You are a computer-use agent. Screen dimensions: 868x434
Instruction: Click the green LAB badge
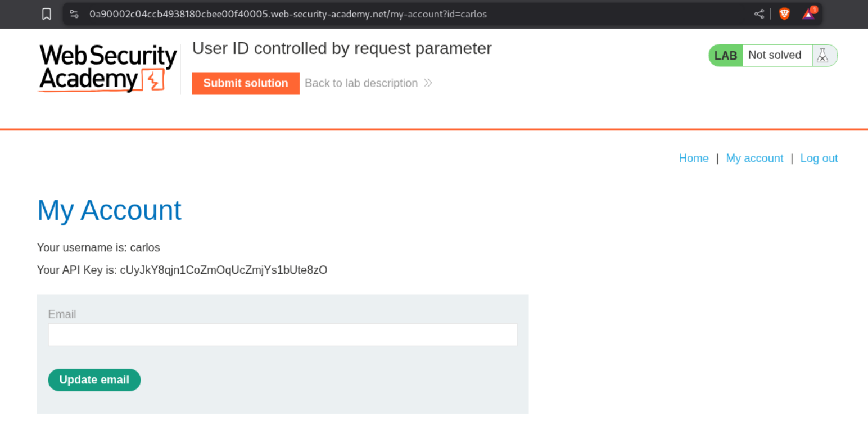726,56
